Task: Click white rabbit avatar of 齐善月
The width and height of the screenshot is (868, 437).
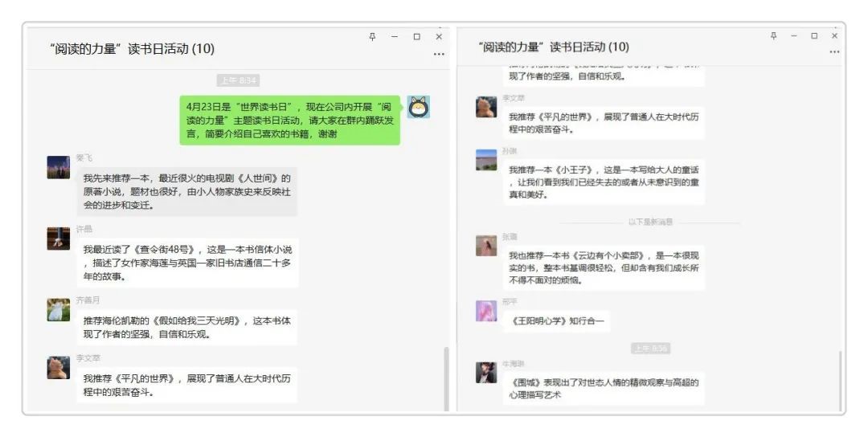Action: (x=58, y=310)
